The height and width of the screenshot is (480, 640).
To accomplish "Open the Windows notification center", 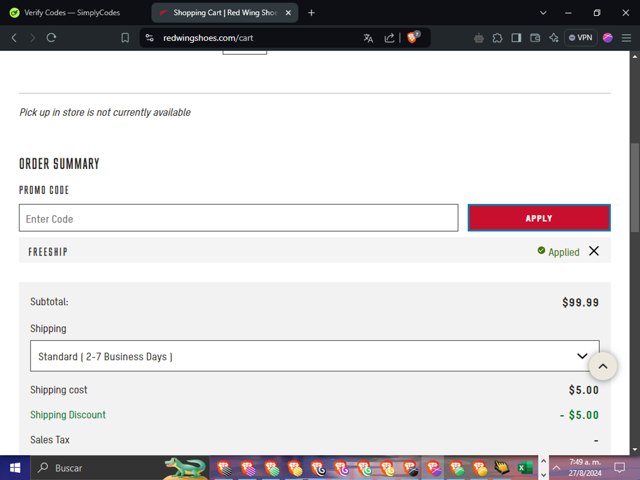I will pos(620,468).
